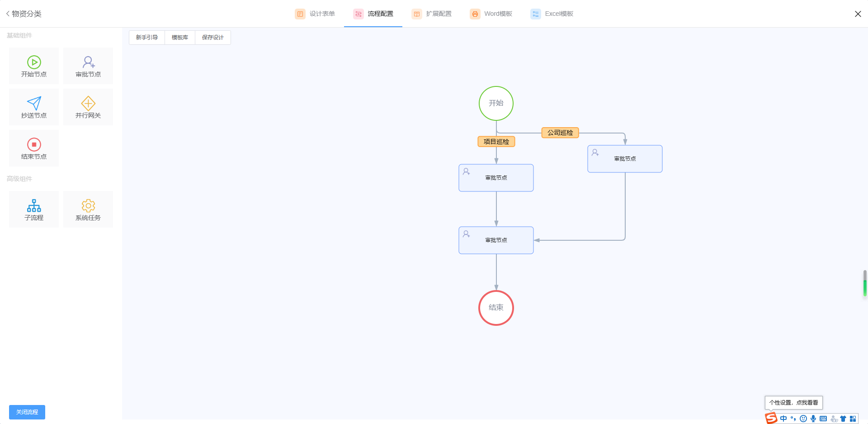Click the user icon in the right-branch 审批节点

point(595,152)
